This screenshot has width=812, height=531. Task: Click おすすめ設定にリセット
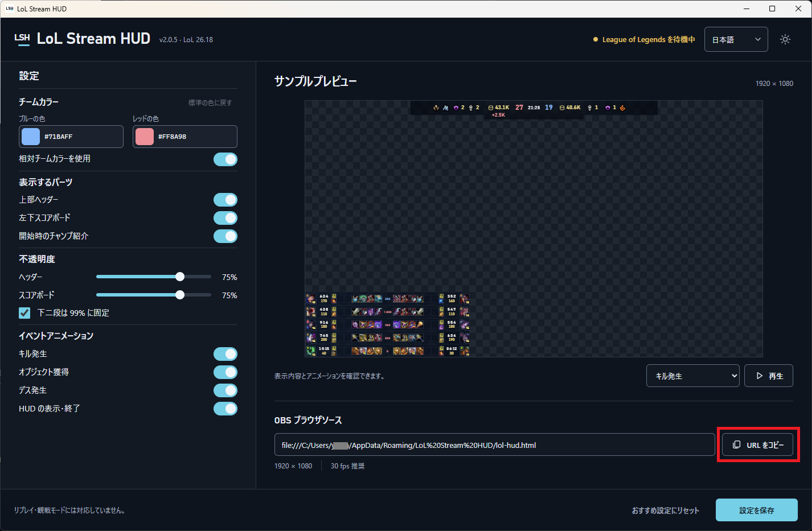coord(665,511)
